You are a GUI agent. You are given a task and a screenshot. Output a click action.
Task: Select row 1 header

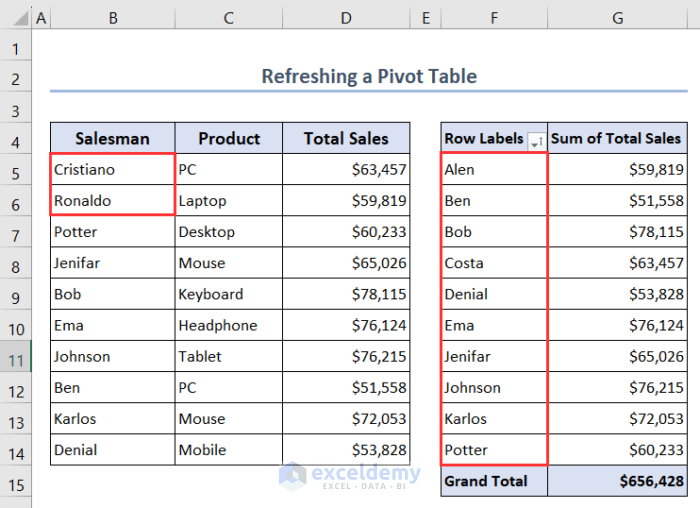[x=16, y=45]
